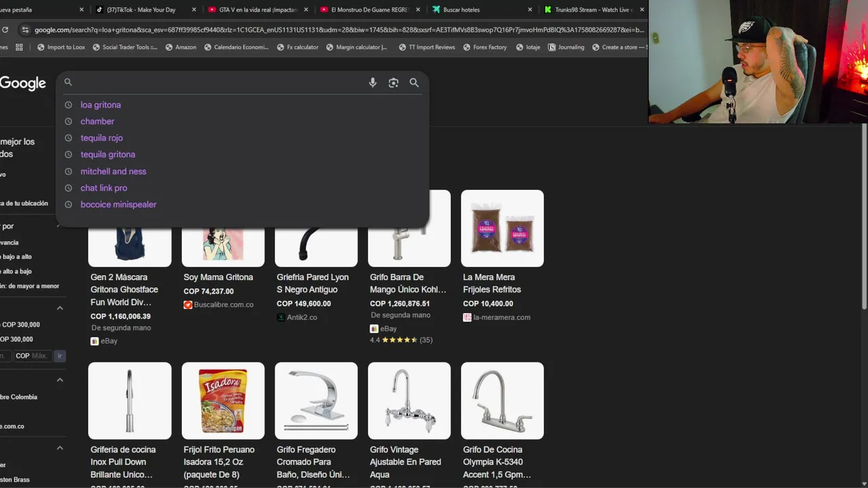Open Social Trader Tools bookmark

tap(124, 47)
